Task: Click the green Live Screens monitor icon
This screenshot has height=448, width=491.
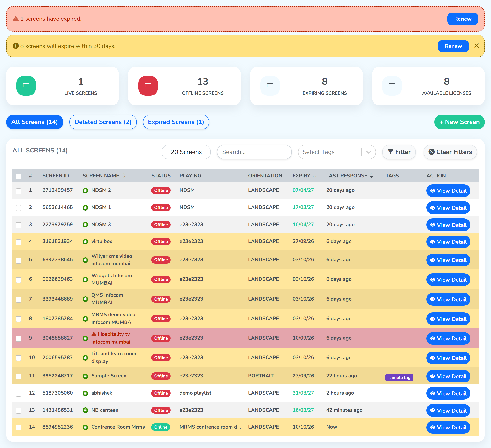Action: click(x=26, y=86)
